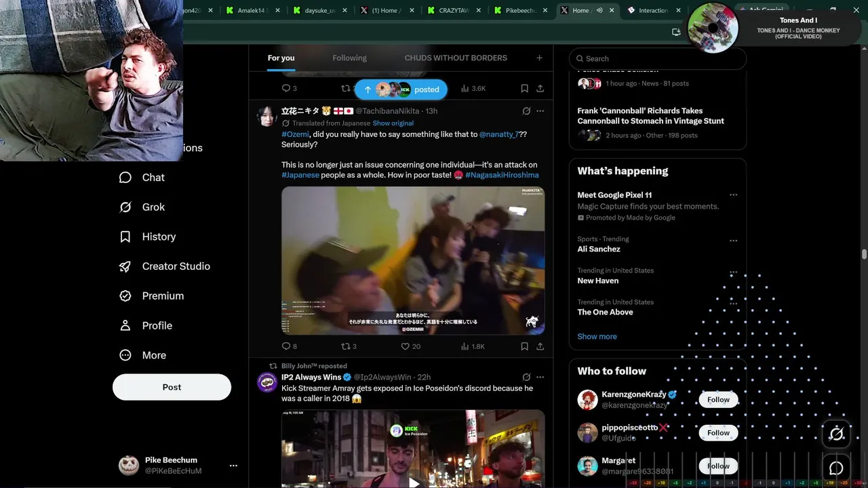Image resolution: width=868 pixels, height=488 pixels.
Task: Open Frank 'Cannonball' Richards news story
Action: pyautogui.click(x=650, y=116)
